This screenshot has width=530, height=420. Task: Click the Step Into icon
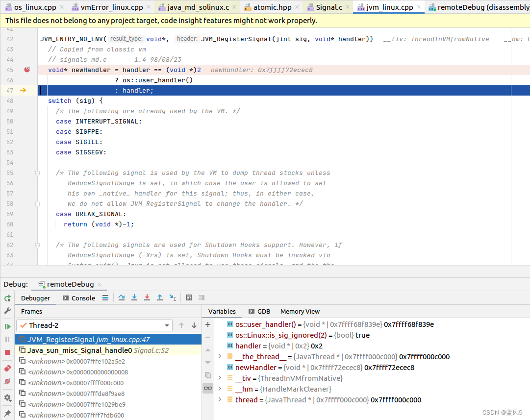(134, 297)
